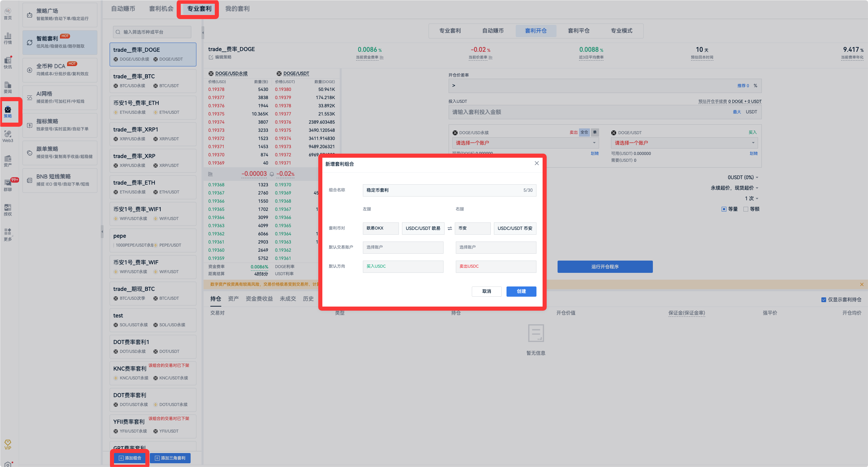868x467 pixels.
Task: Uncheck 仅显示套利持仓 checkbox
Action: pyautogui.click(x=824, y=300)
